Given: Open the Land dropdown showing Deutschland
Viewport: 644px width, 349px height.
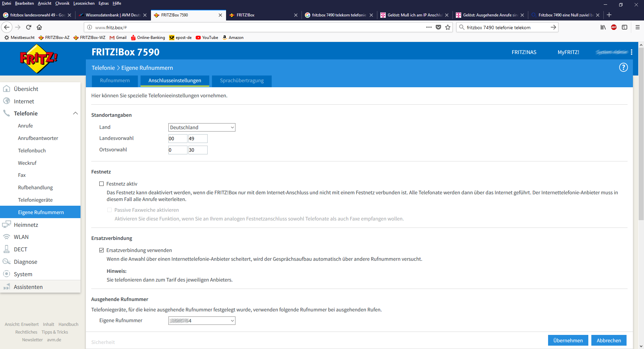Looking at the screenshot, I should click(x=202, y=128).
